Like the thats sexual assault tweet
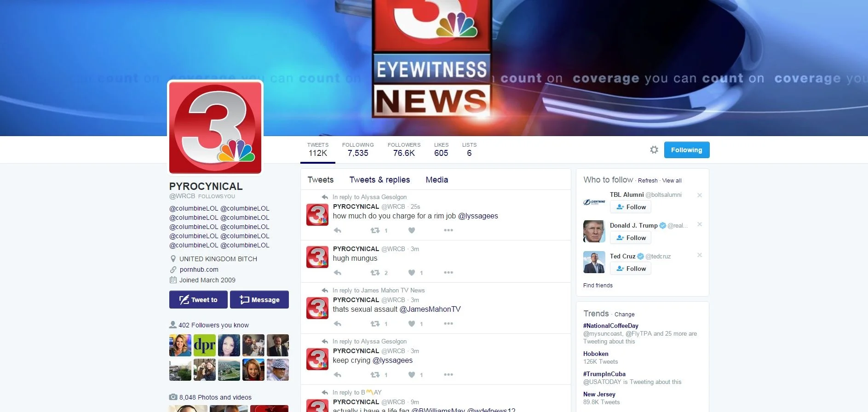 412,324
